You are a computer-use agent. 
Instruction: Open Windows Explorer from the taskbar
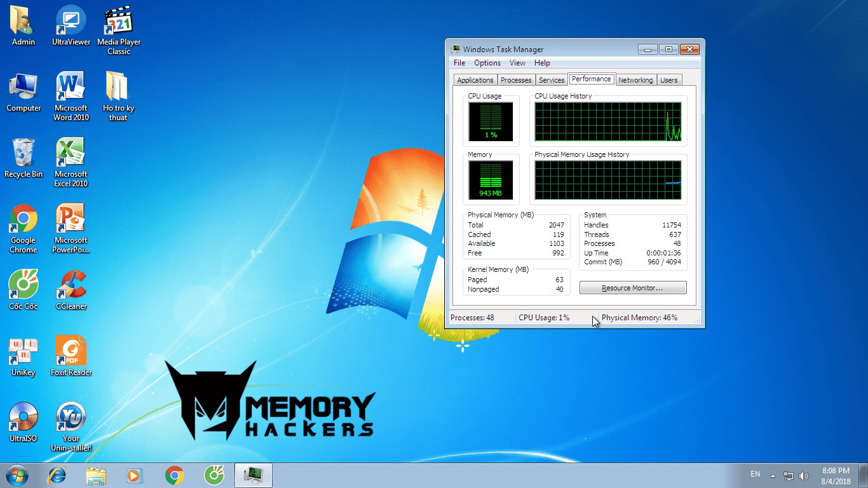click(x=96, y=475)
